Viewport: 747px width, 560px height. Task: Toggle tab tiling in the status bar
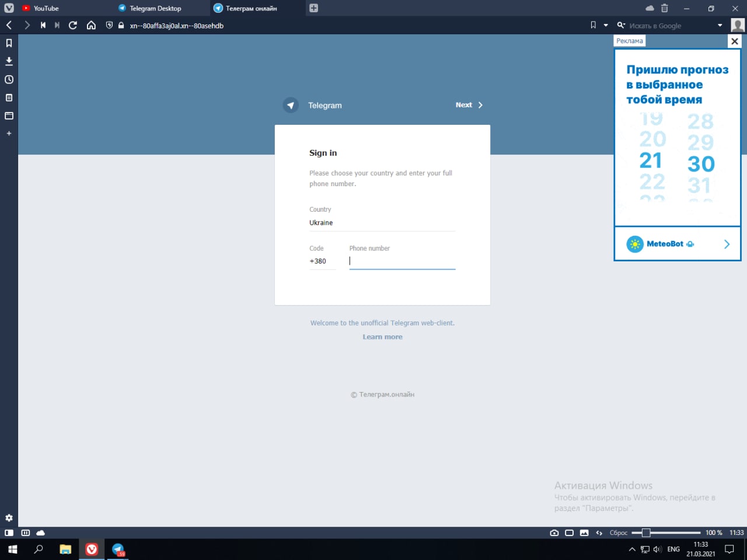[25, 533]
